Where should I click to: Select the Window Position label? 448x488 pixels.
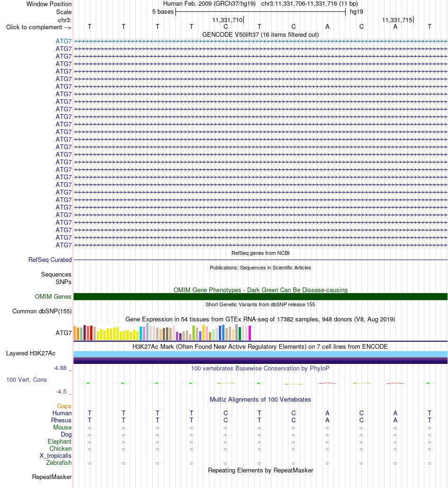pyautogui.click(x=49, y=4)
